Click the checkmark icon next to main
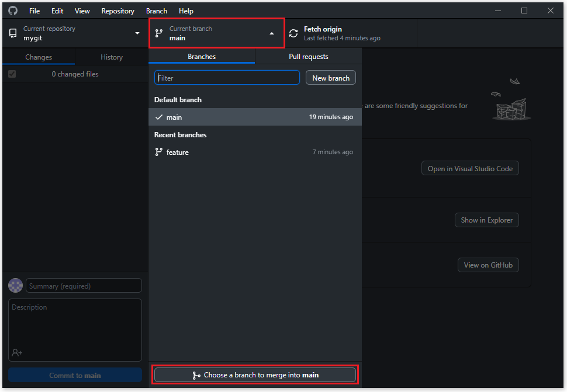 (159, 117)
